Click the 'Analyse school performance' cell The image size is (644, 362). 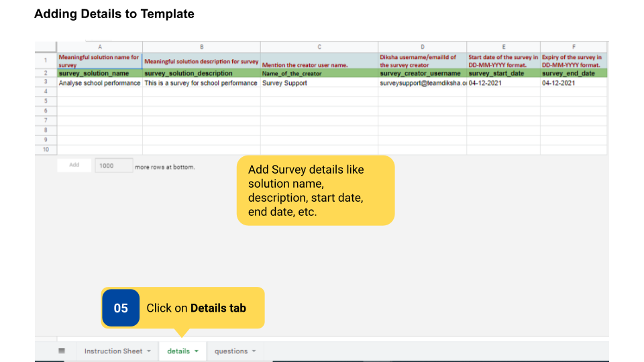pyautogui.click(x=99, y=83)
